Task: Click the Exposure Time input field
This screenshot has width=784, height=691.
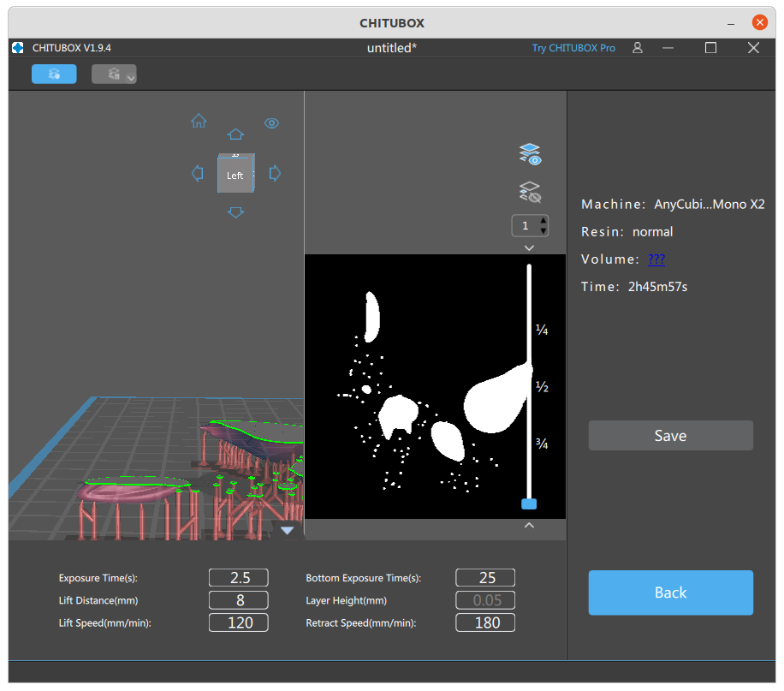Action: [x=239, y=577]
